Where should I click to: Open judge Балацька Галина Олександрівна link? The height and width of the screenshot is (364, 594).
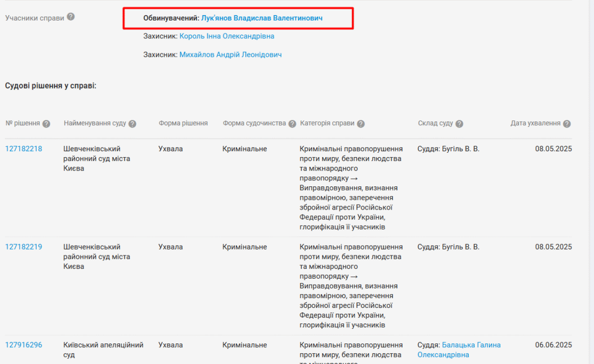[x=471, y=345]
